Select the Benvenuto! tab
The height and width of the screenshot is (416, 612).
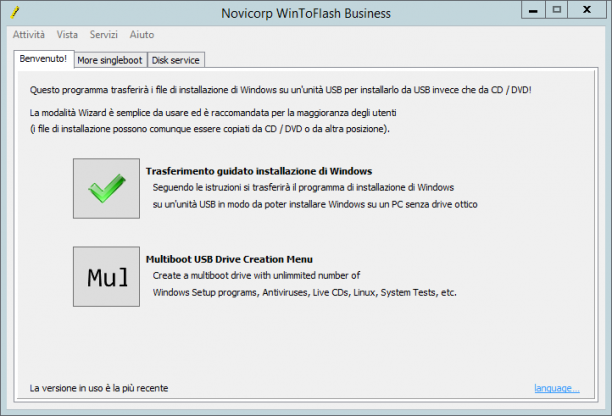pyautogui.click(x=43, y=59)
